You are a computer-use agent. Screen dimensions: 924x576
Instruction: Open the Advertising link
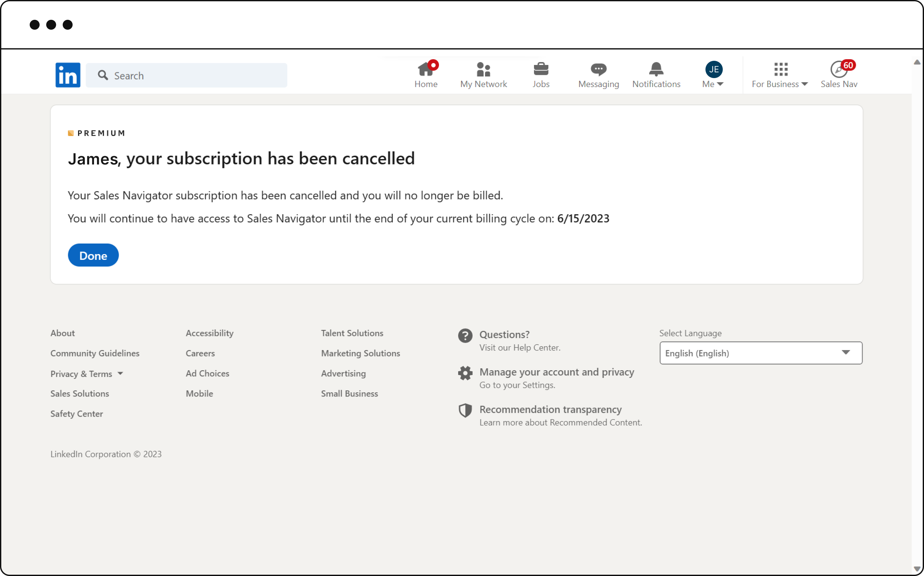tap(343, 373)
